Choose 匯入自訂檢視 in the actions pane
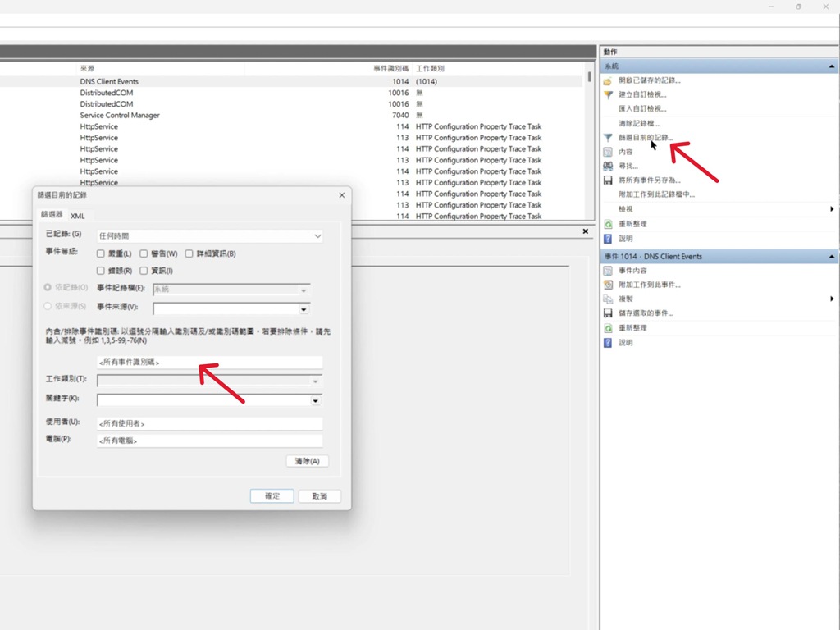 [642, 109]
